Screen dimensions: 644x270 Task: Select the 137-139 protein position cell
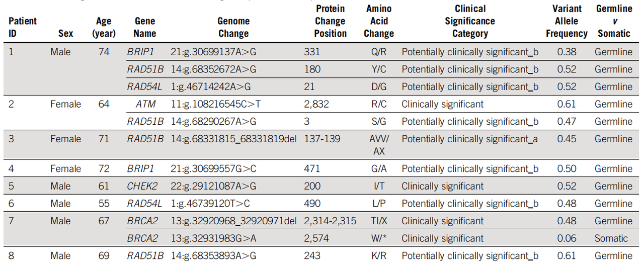click(323, 139)
